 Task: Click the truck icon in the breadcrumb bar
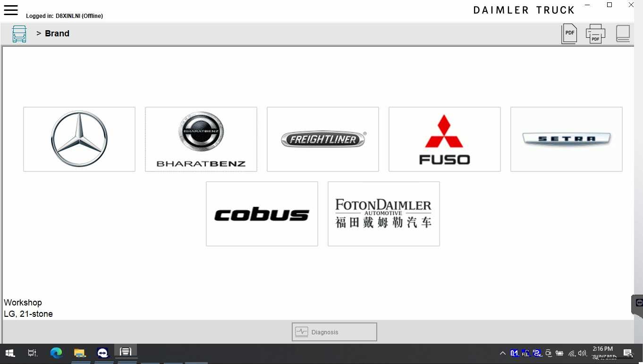pyautogui.click(x=19, y=34)
